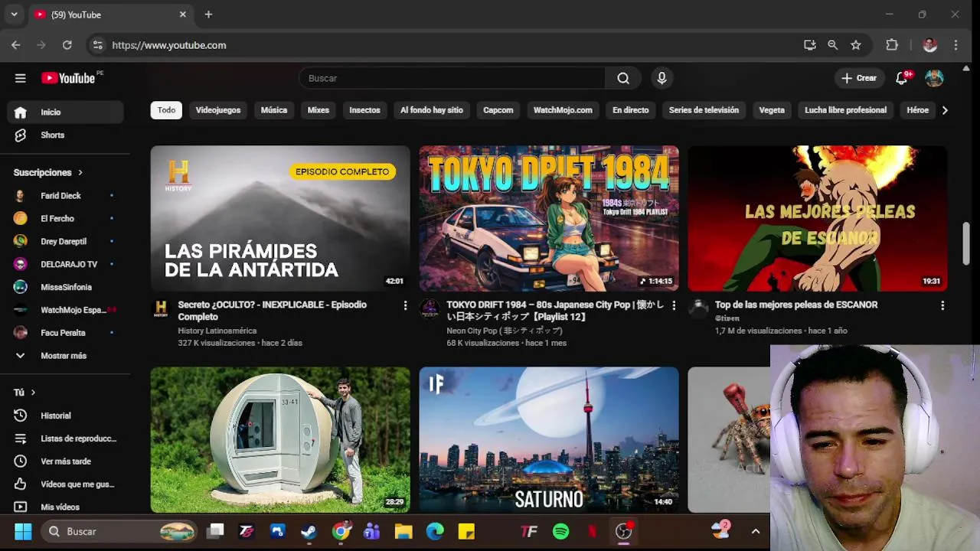Open History Latinoamérica channel link
The image size is (980, 551).
tap(217, 331)
